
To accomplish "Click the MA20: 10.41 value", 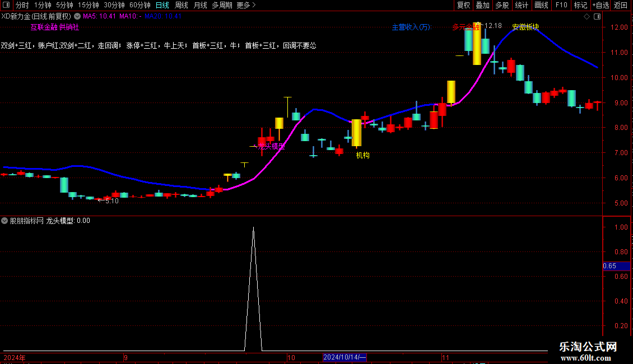I will click(x=163, y=17).
